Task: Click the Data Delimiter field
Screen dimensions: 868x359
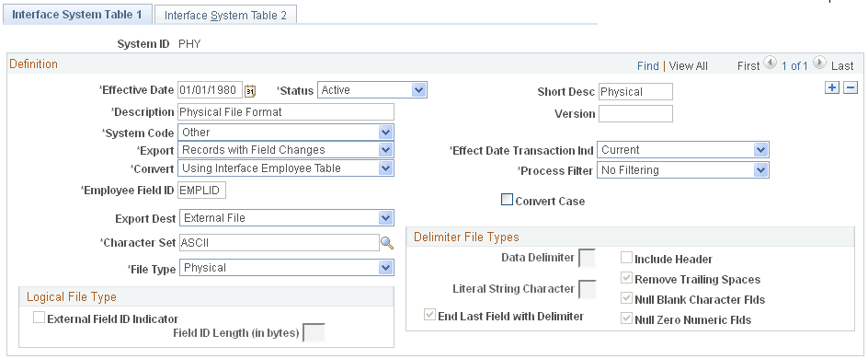Action: tap(587, 258)
